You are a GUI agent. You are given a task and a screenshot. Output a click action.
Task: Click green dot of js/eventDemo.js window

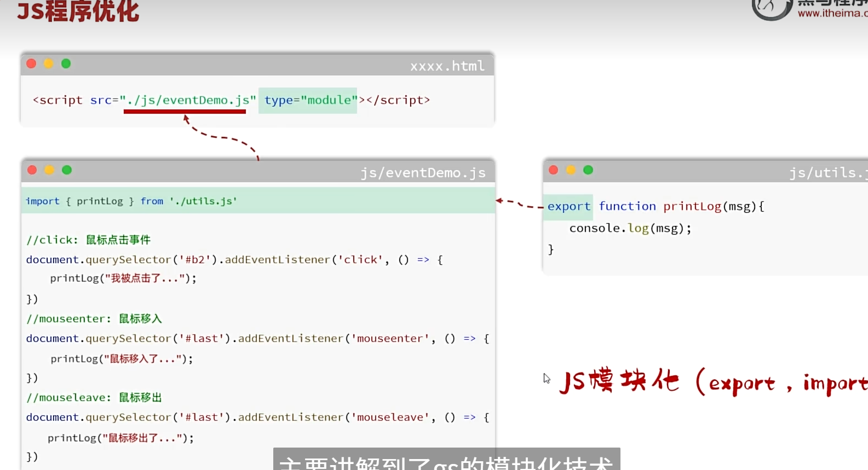pyautogui.click(x=67, y=170)
